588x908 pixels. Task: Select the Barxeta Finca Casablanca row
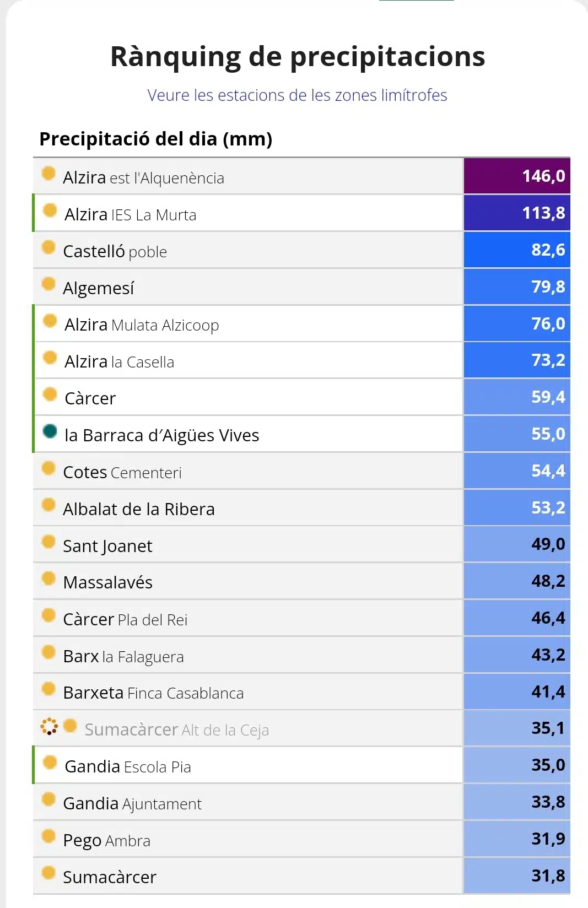tap(248, 692)
